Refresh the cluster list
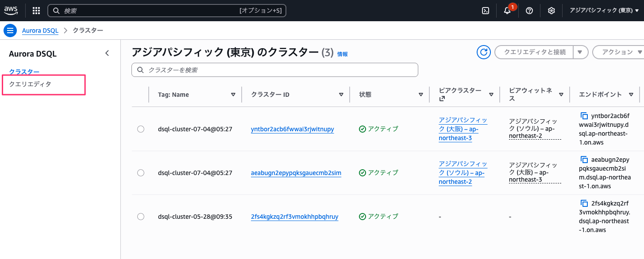 (x=483, y=52)
